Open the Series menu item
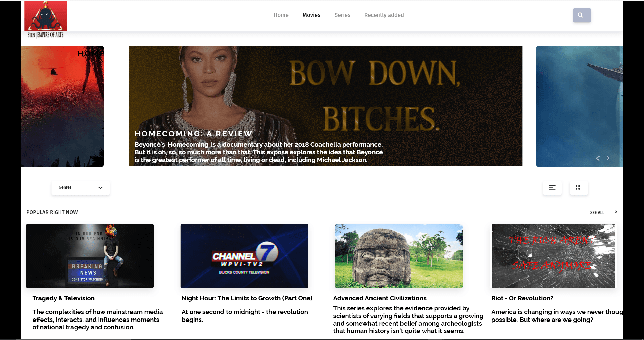The width and height of the screenshot is (644, 340). [x=342, y=15]
